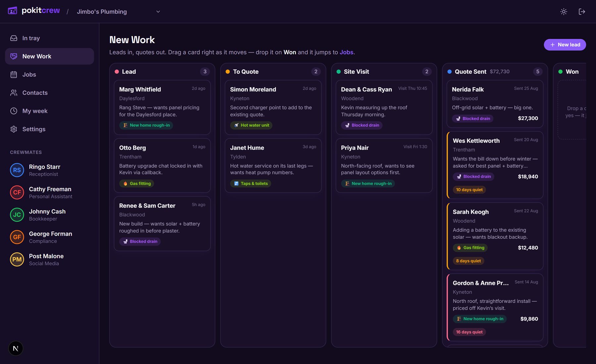
Task: Click Blocked drain tag on Renee & Sam Carter
Action: tap(140, 241)
